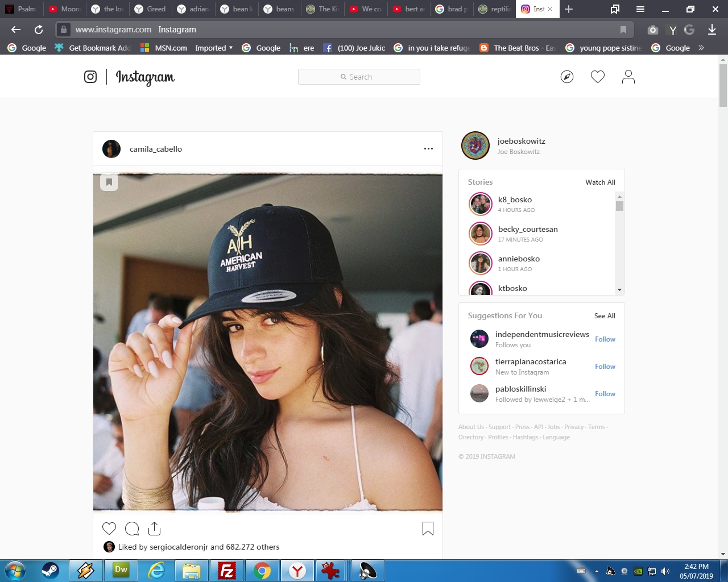This screenshot has width=728, height=582.
Task: Click Watch All stories link
Action: coord(600,182)
